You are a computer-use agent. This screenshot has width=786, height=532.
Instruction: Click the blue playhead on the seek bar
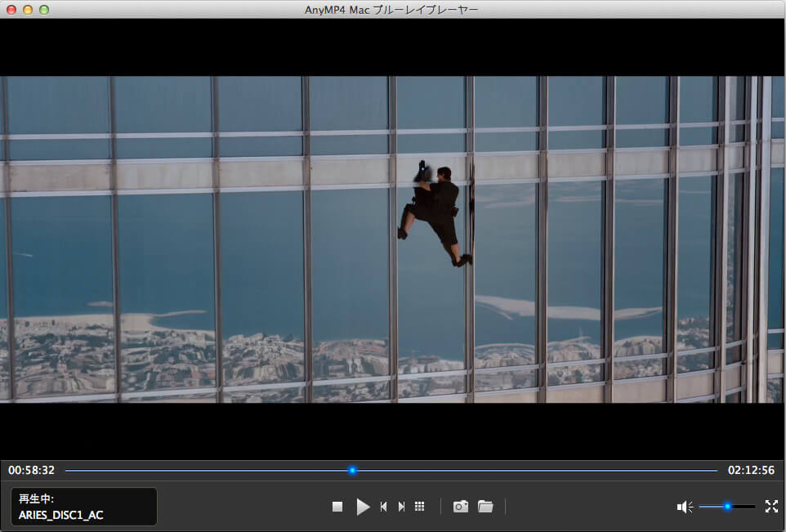click(352, 470)
